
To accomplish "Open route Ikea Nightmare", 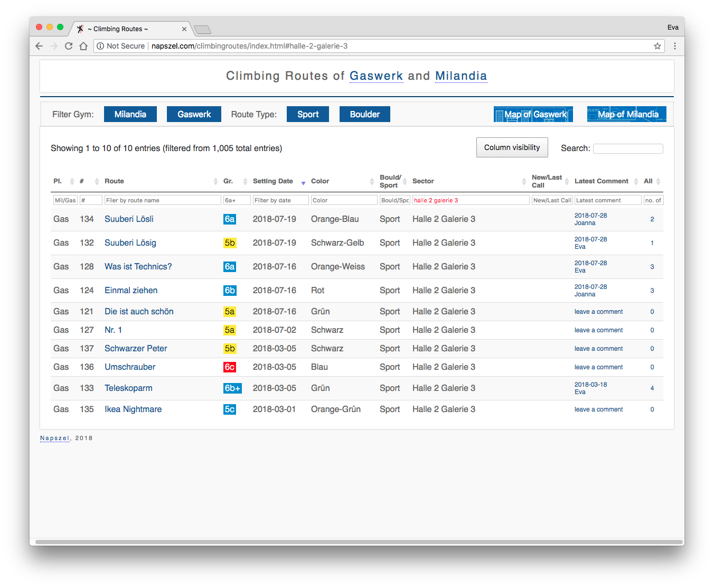I will coord(133,409).
